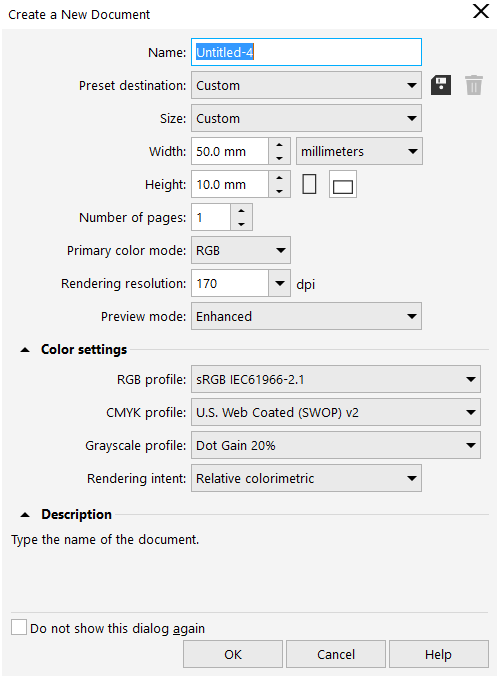The height and width of the screenshot is (678, 499).
Task: Click the Cancel button
Action: (336, 654)
